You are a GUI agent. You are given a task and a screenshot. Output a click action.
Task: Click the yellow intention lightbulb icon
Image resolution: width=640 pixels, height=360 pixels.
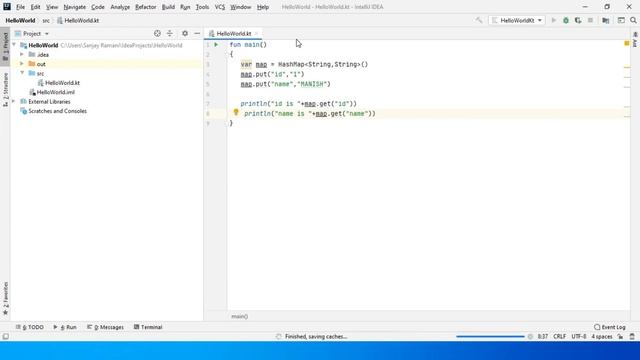236,112
